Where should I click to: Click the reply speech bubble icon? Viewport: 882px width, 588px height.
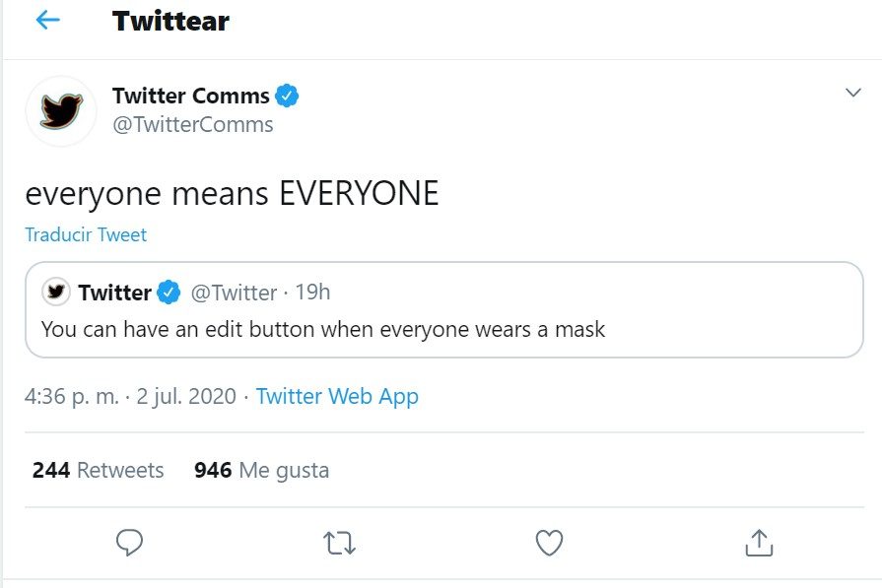coord(130,542)
